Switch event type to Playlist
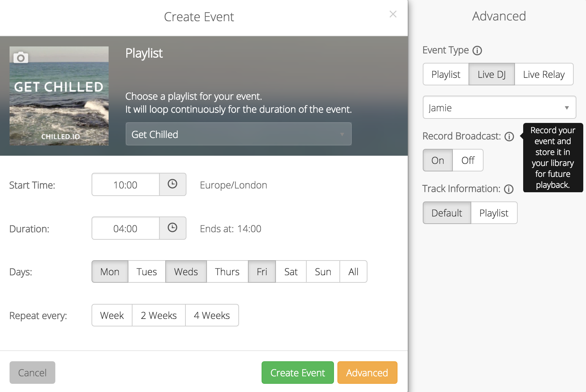586x392 pixels. coord(446,74)
